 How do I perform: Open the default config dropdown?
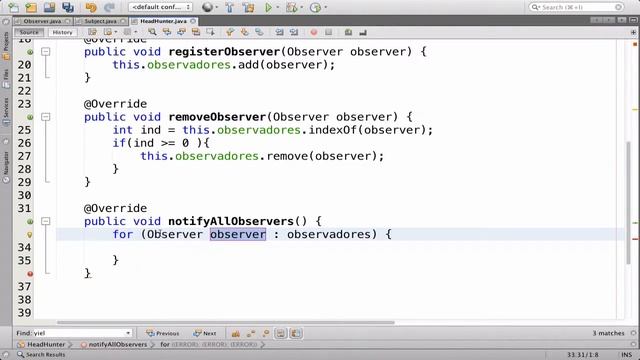[160, 7]
